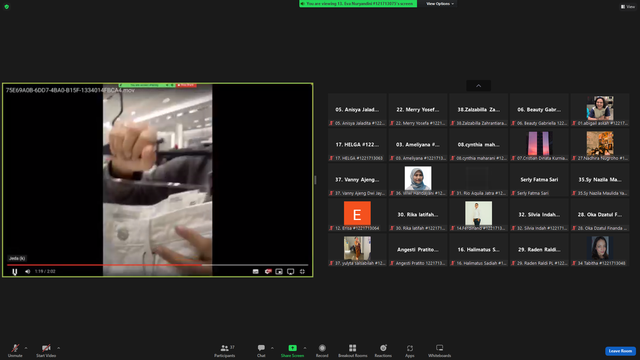Select participant tile 31. Rio Aquila
This screenshot has height=360, width=640.
(478, 180)
